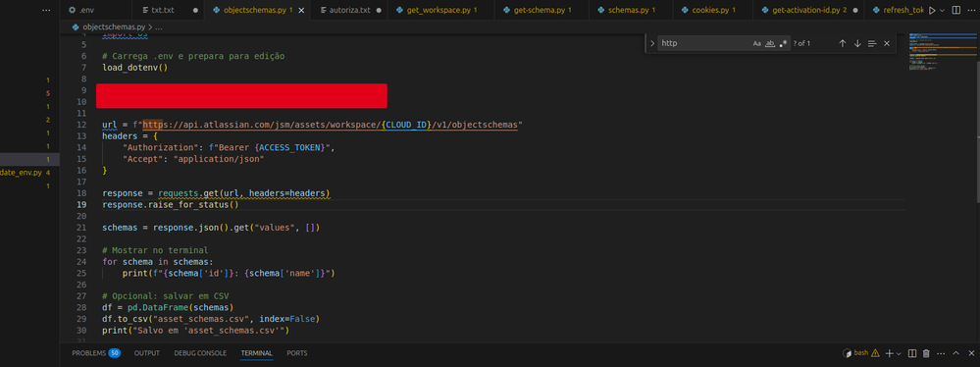Open the schemas.py tab
The image size is (980, 367).
coord(632,11)
